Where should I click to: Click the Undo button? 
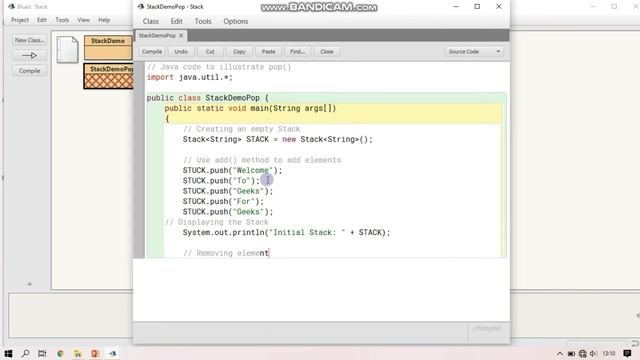click(181, 52)
